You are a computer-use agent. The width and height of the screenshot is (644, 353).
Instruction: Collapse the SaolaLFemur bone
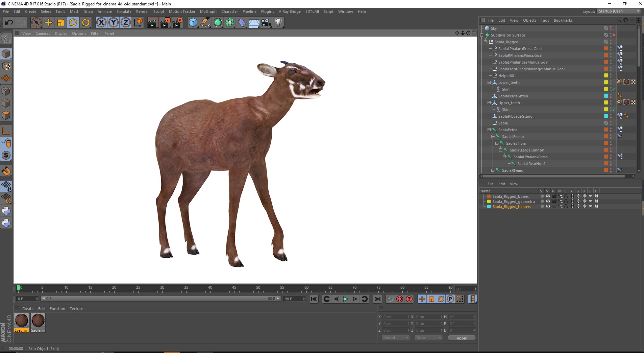coord(493,137)
